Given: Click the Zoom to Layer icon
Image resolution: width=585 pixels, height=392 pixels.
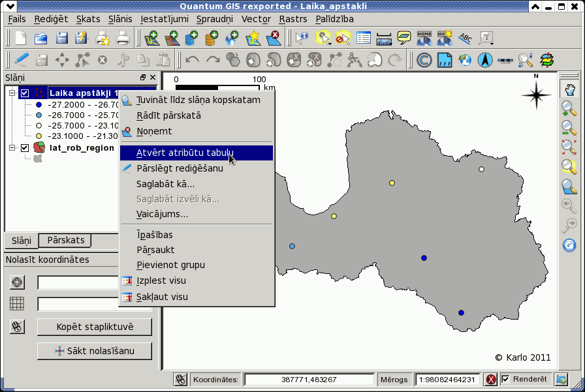Looking at the screenshot, I should click(x=569, y=187).
